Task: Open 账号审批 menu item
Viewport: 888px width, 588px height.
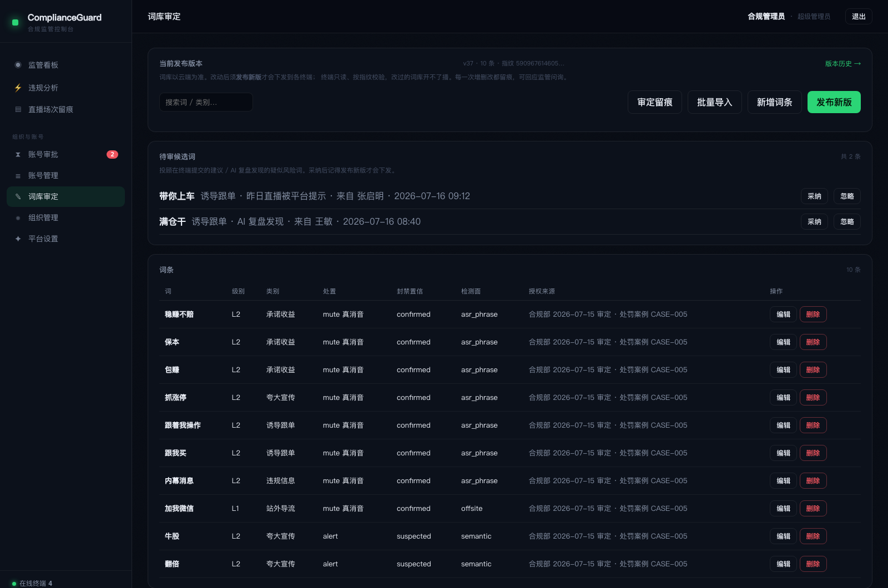Action: click(x=65, y=154)
